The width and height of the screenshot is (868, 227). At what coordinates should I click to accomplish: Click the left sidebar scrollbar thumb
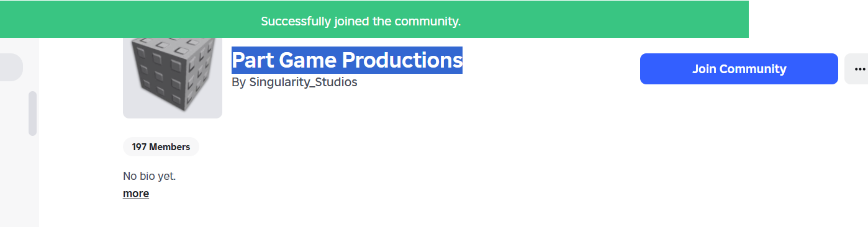point(32,113)
